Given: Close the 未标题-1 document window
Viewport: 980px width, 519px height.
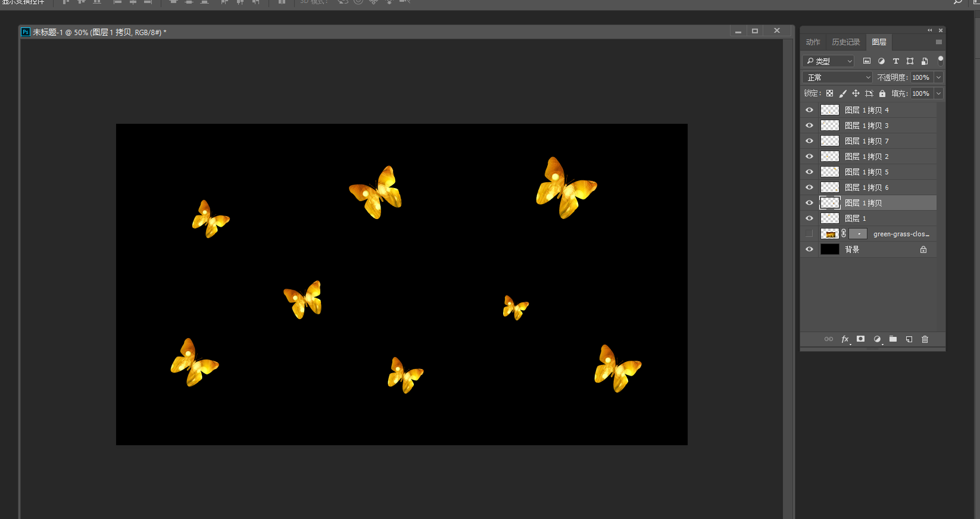Looking at the screenshot, I should pyautogui.click(x=777, y=32).
